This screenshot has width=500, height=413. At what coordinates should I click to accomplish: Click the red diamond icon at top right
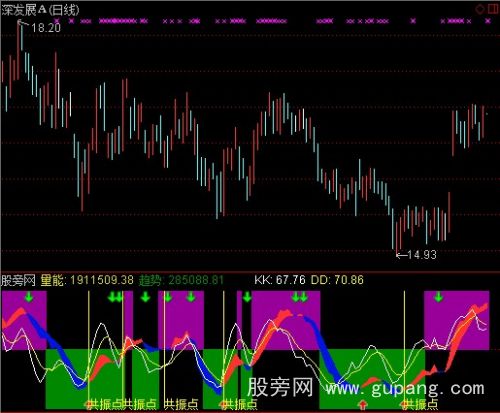(480, 9)
